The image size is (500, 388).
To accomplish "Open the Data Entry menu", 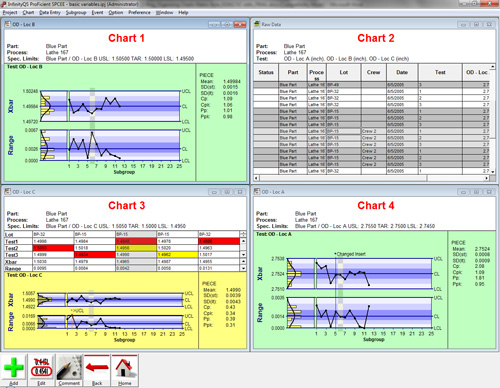I will coord(50,13).
